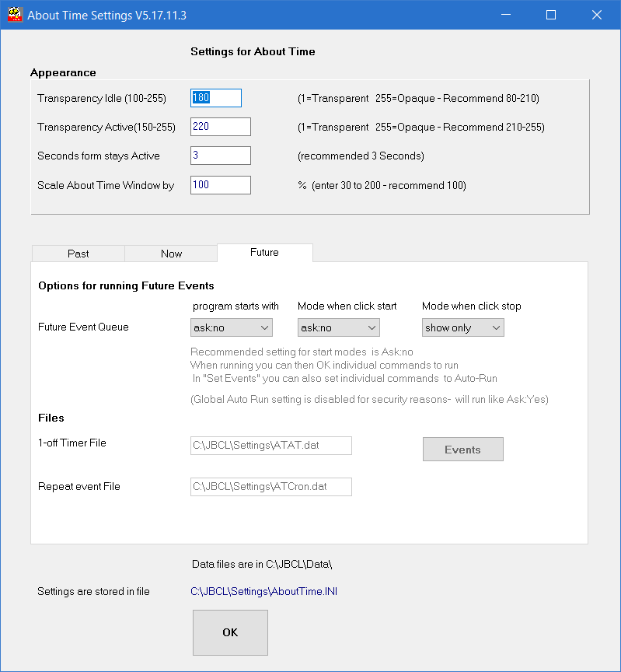Viewport: 621px width, 672px height.
Task: Expand the "Mode when click stop" dropdown
Action: click(463, 327)
